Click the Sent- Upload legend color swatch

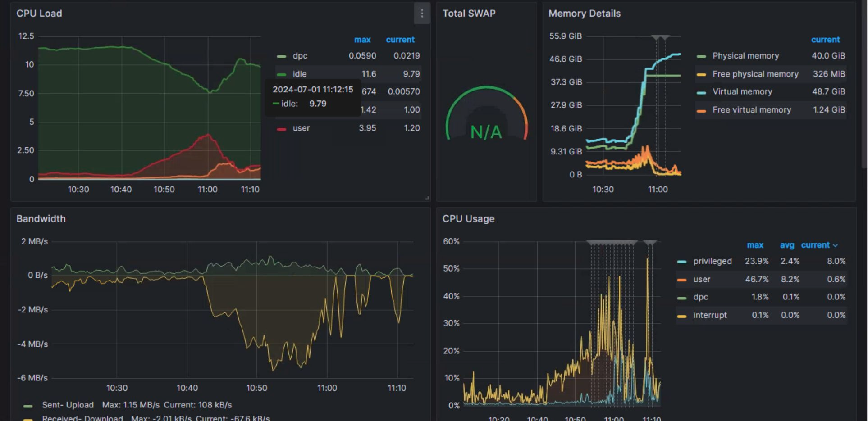pyautogui.click(x=28, y=406)
